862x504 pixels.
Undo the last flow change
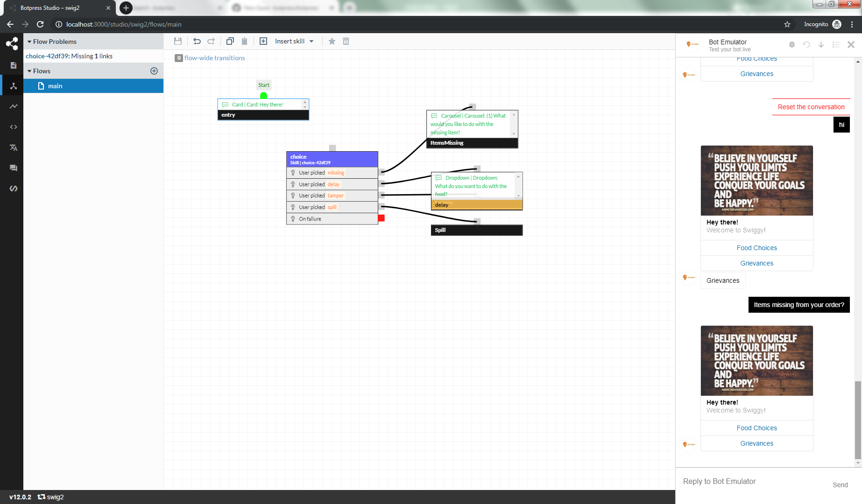pyautogui.click(x=197, y=41)
